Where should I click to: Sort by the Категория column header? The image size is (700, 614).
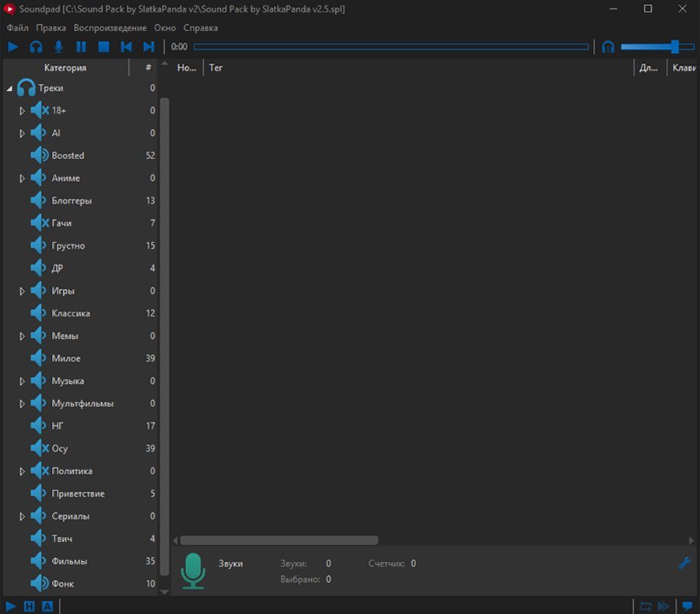(x=65, y=68)
